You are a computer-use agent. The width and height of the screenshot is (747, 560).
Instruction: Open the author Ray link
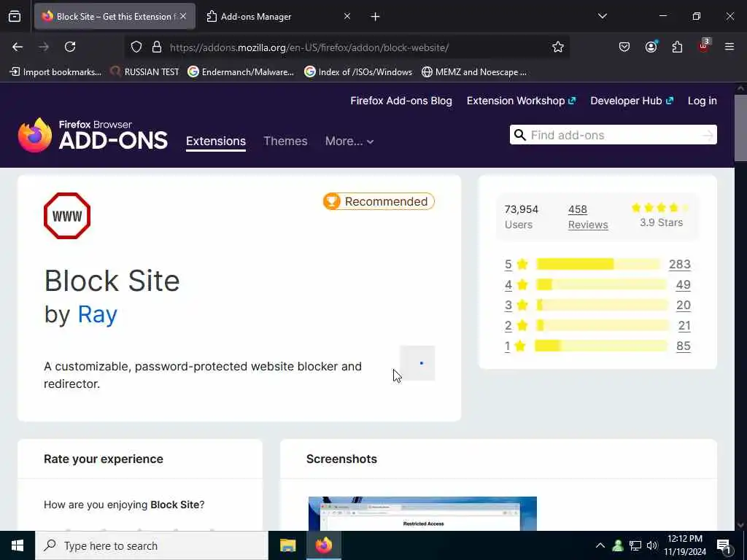coord(97,314)
